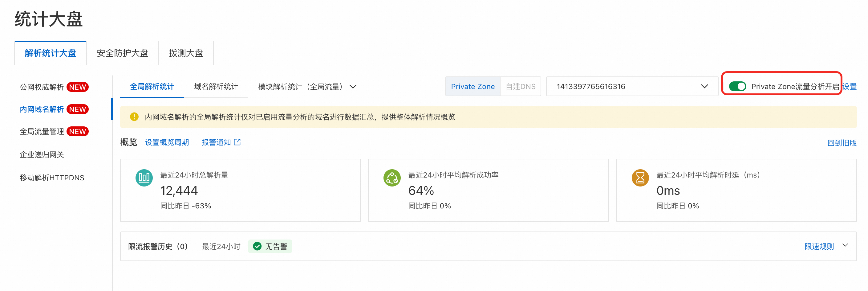Switch to the 拨测大盘 tab
The height and width of the screenshot is (291, 868).
pyautogui.click(x=186, y=53)
